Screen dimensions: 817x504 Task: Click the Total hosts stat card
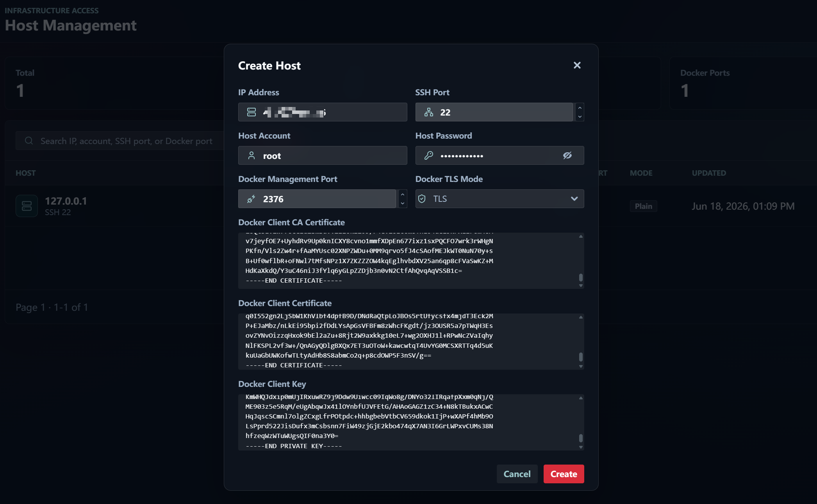[x=114, y=83]
